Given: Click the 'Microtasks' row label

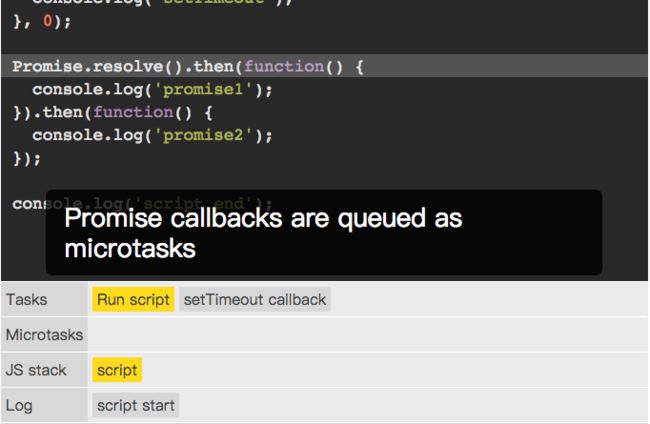Looking at the screenshot, I should pos(44,335).
